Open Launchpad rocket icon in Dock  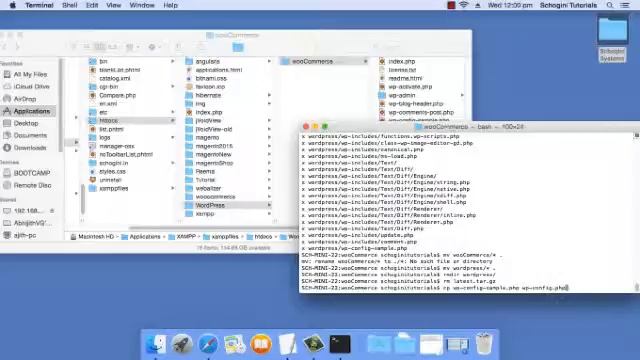click(182, 344)
